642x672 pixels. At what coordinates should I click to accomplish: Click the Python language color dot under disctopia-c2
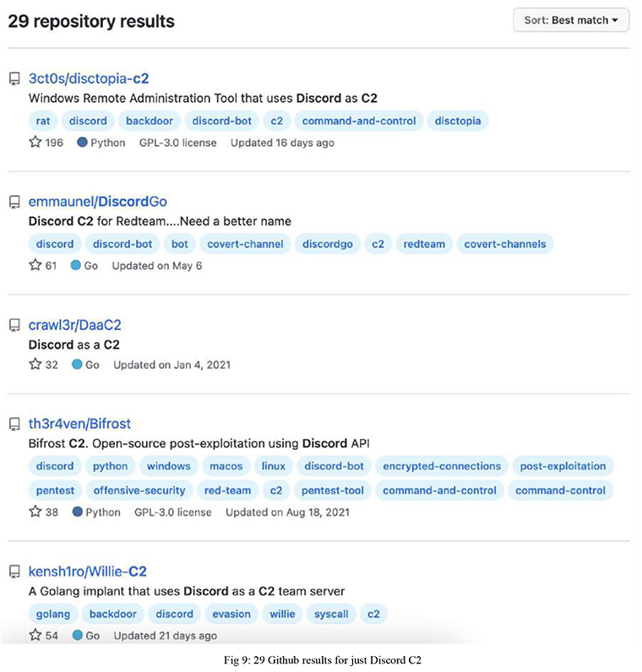[82, 143]
